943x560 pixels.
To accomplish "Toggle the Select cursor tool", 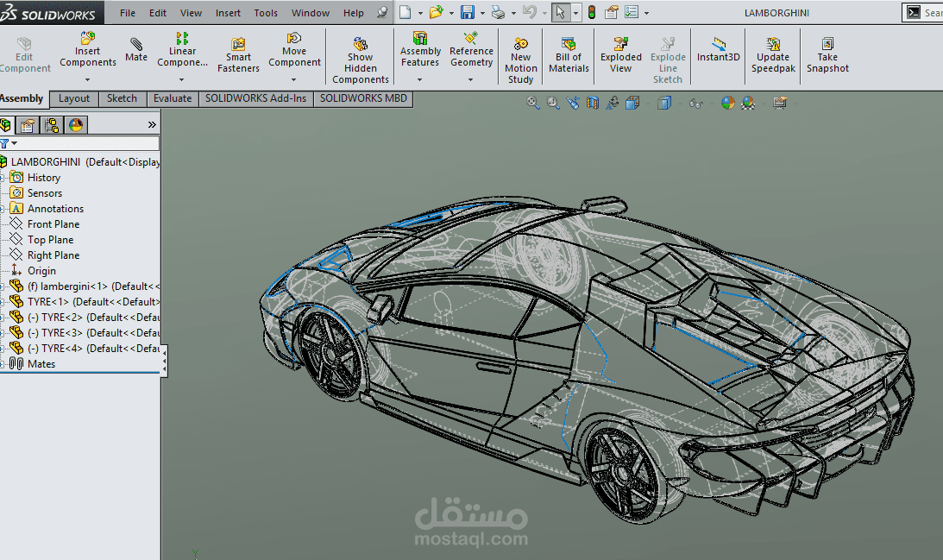I will [x=560, y=12].
